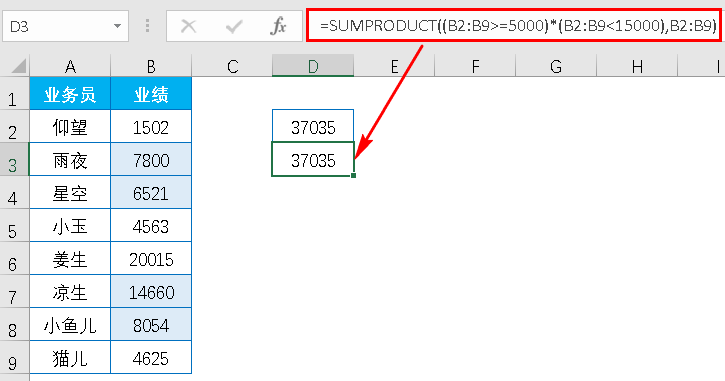This screenshot has width=725, height=381.
Task: Select the cell with value 6521
Action: [x=151, y=192]
